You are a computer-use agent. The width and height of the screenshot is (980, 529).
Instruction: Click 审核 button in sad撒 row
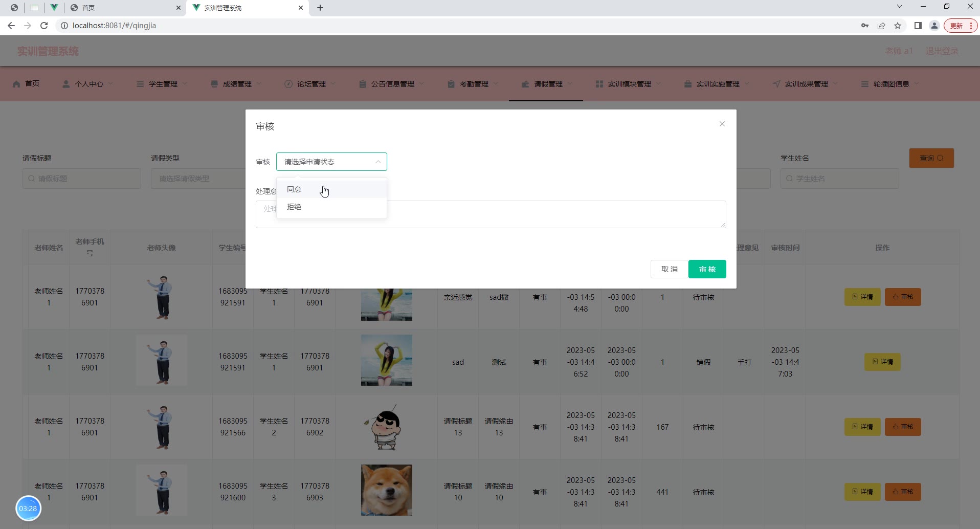tap(903, 297)
